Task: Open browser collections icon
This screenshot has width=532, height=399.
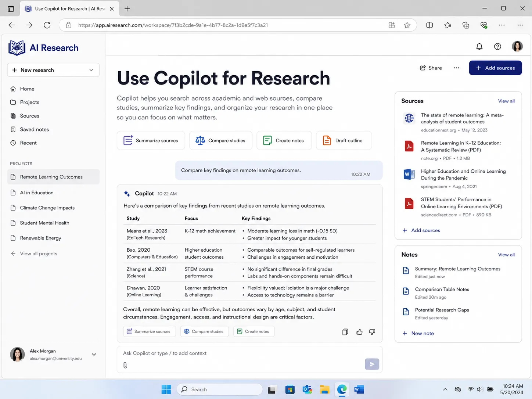Action: [x=466, y=25]
